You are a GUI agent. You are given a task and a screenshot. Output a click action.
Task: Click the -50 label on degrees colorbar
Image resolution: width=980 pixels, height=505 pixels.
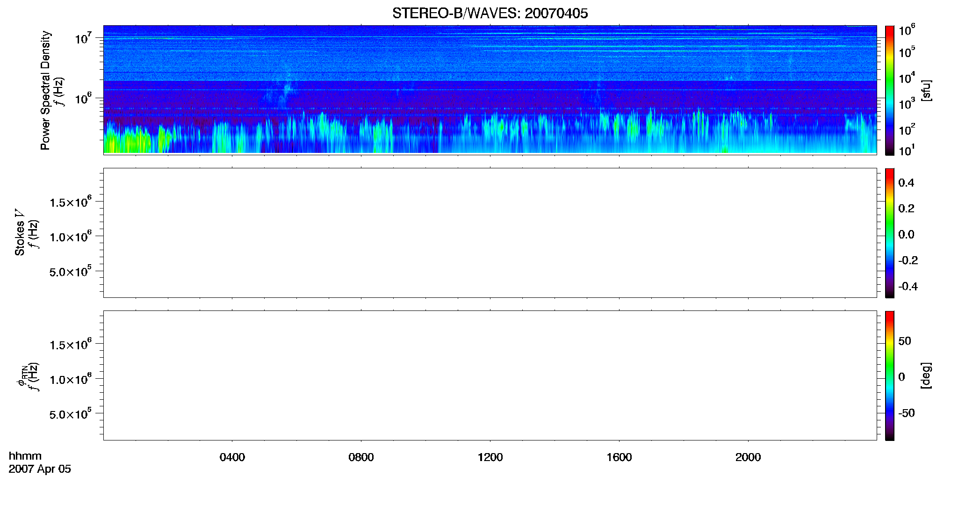(x=907, y=413)
